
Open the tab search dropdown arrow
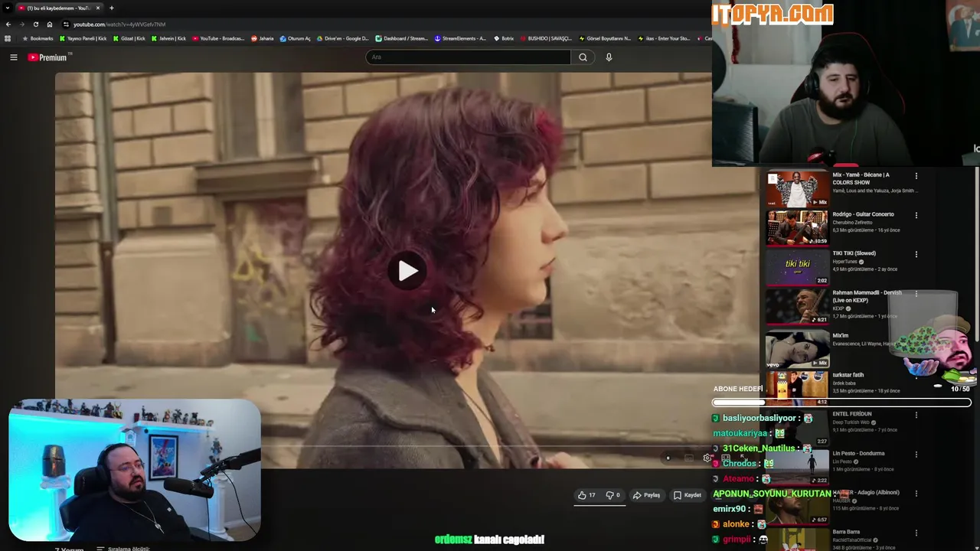[x=8, y=8]
